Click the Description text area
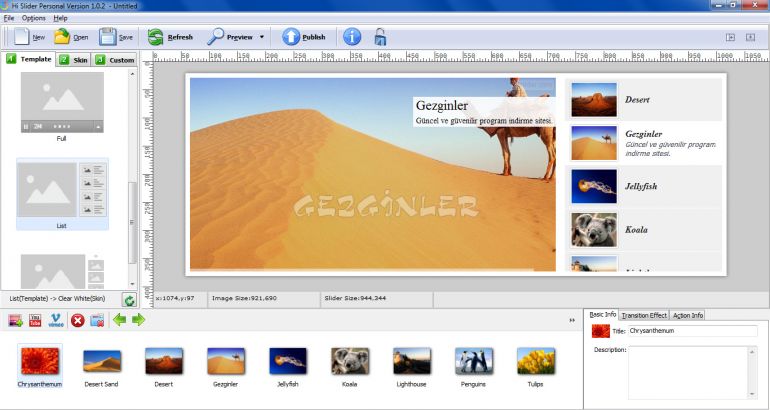Screen dimensions: 770x410 [x=688, y=373]
